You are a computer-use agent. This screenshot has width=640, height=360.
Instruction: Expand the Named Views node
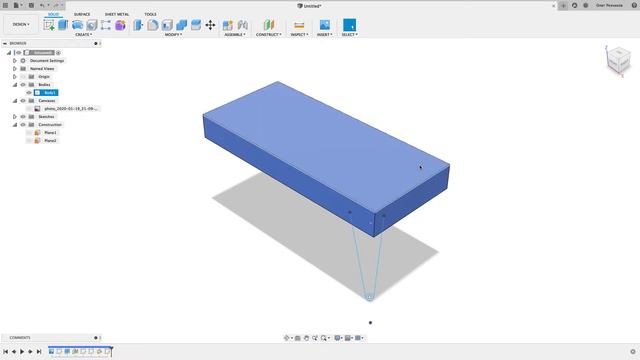(x=15, y=69)
